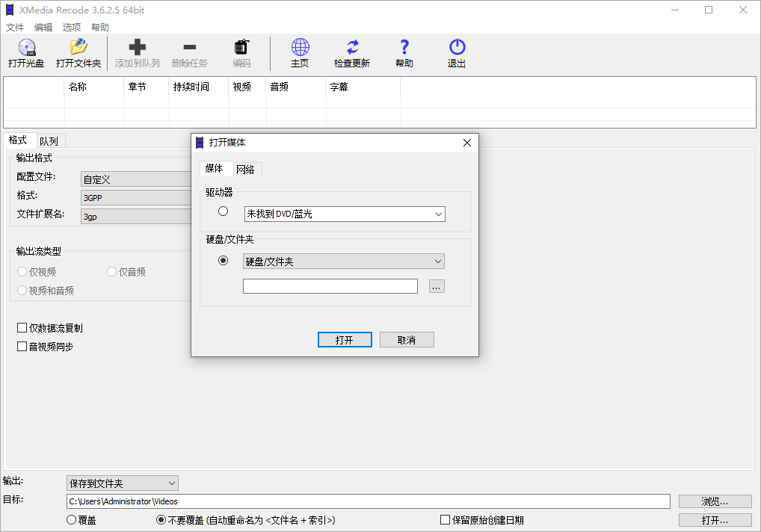The image size is (761, 532).
Task: Switch to the 网络 tab
Action: 247,168
